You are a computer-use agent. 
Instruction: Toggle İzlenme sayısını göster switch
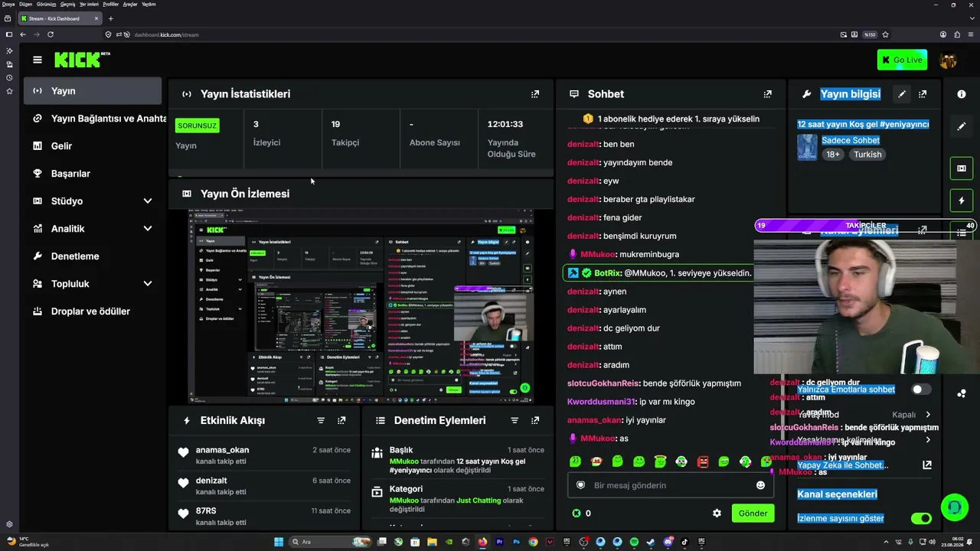click(x=921, y=519)
